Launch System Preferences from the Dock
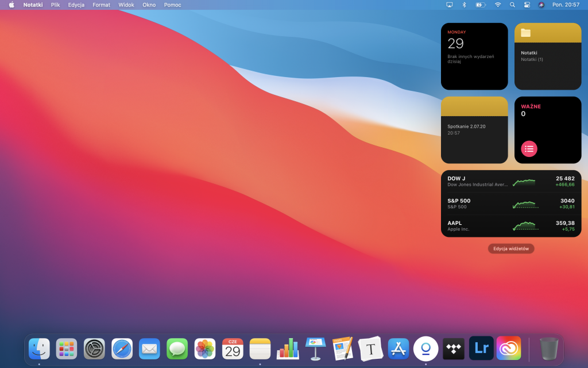 94,348
